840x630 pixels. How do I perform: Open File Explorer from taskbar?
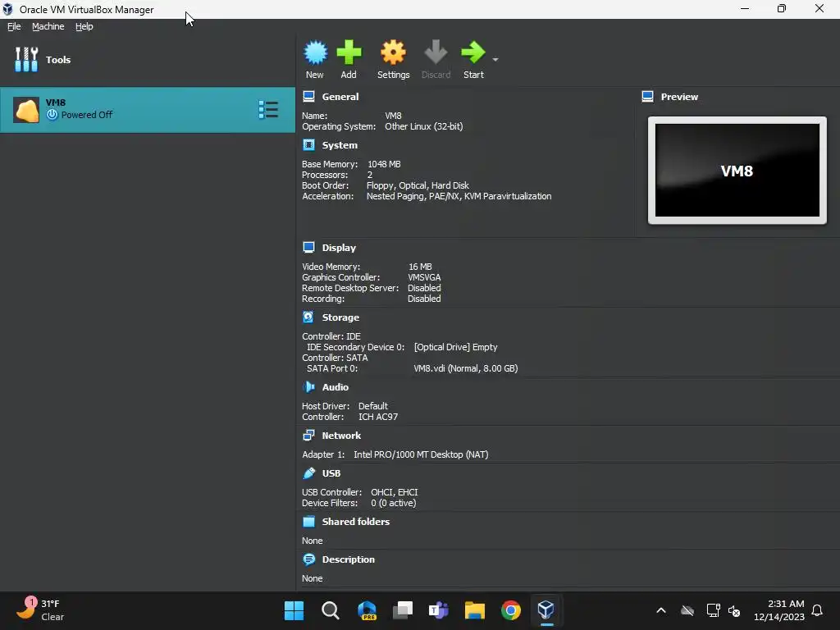point(475,610)
